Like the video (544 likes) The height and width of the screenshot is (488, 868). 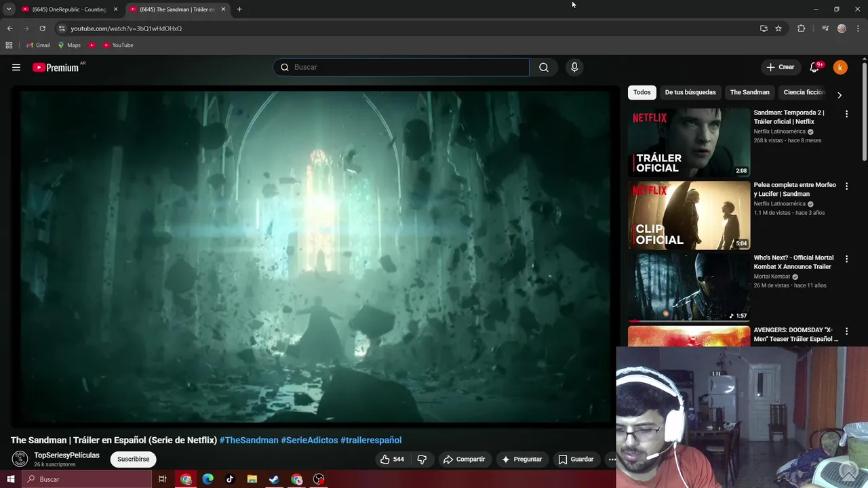[x=393, y=459]
